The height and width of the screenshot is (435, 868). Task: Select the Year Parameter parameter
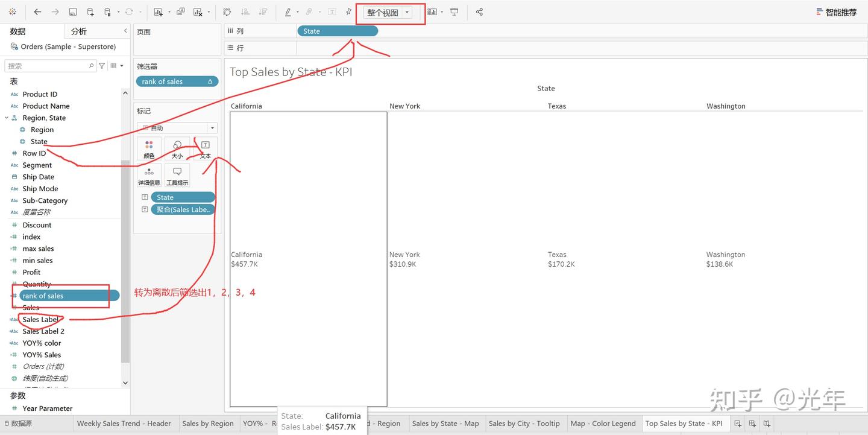(47, 408)
